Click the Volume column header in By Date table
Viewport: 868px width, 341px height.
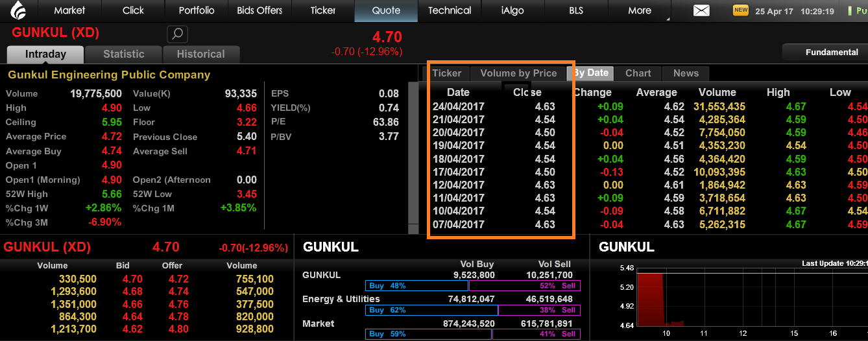[x=717, y=92]
